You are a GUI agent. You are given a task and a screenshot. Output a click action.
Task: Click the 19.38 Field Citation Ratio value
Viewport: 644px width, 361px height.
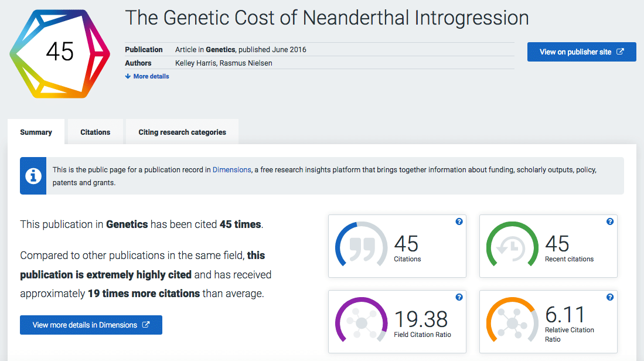pos(421,319)
